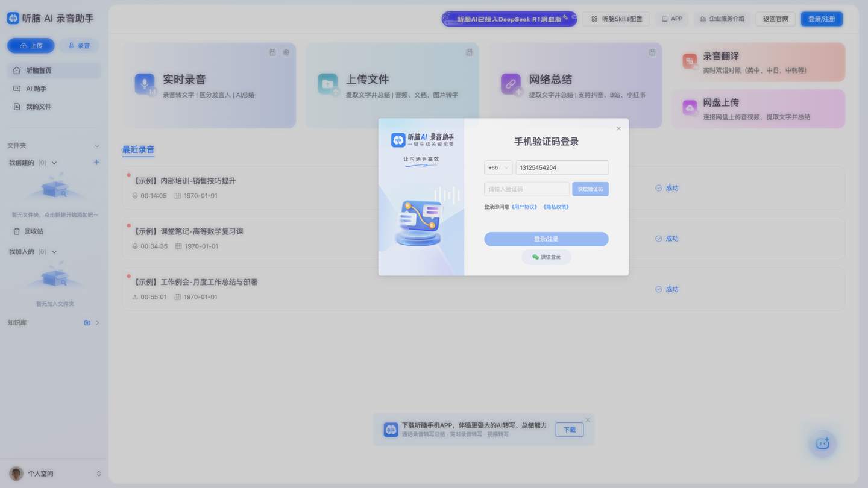Open AI 助手 in the sidebar
Viewport: 868px width, 488px height.
click(54, 89)
